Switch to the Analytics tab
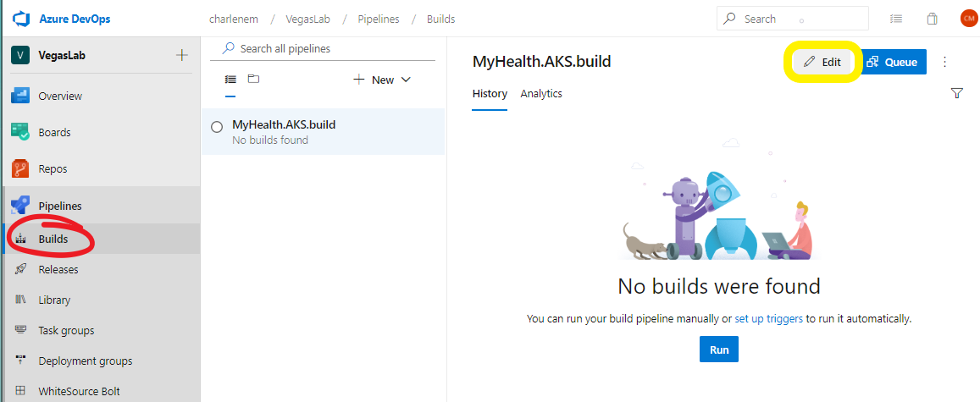This screenshot has height=402, width=980. coord(541,94)
